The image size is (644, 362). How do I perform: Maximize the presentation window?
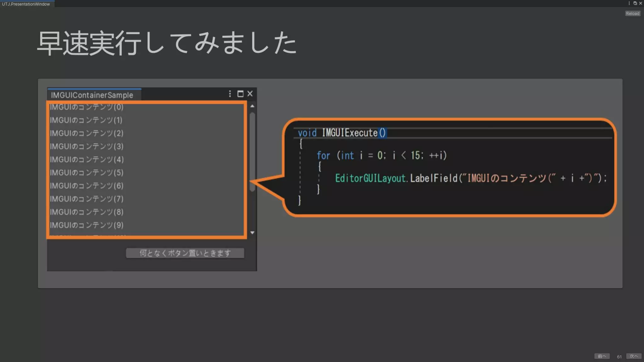coord(635,3)
